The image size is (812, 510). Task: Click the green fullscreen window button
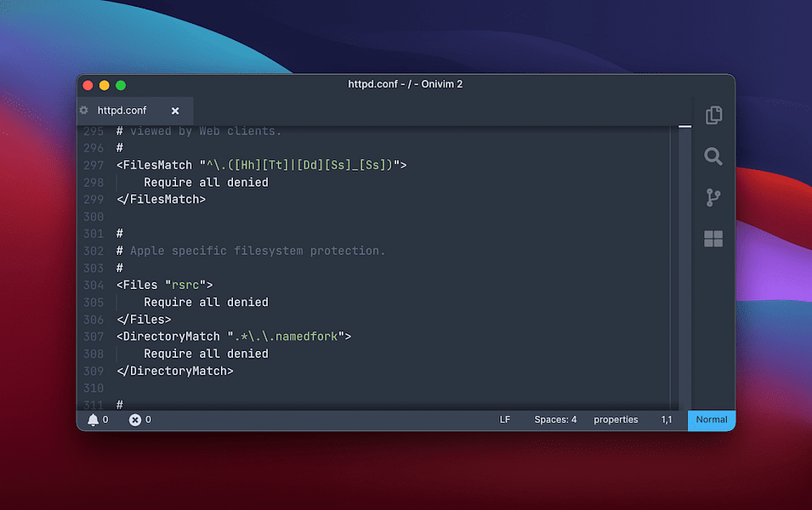[x=121, y=85]
